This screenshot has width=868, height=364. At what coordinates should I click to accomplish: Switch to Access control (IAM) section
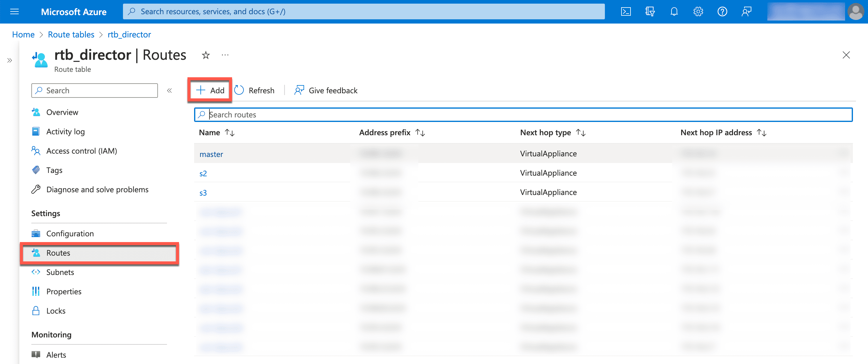[82, 151]
